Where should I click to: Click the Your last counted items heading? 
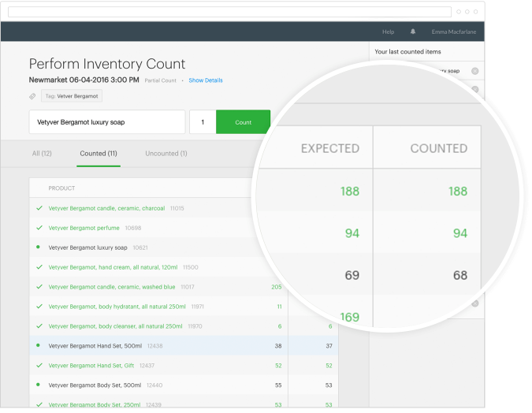tap(407, 52)
